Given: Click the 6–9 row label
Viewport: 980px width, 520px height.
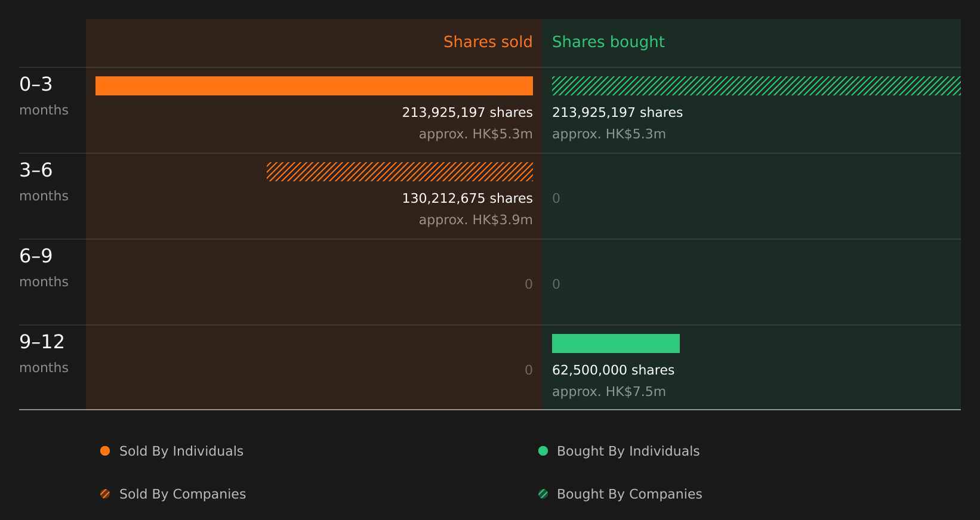Looking at the screenshot, I should (36, 256).
